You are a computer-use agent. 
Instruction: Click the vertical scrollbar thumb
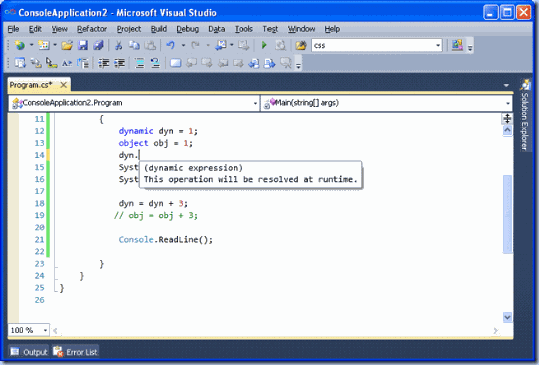click(507, 214)
